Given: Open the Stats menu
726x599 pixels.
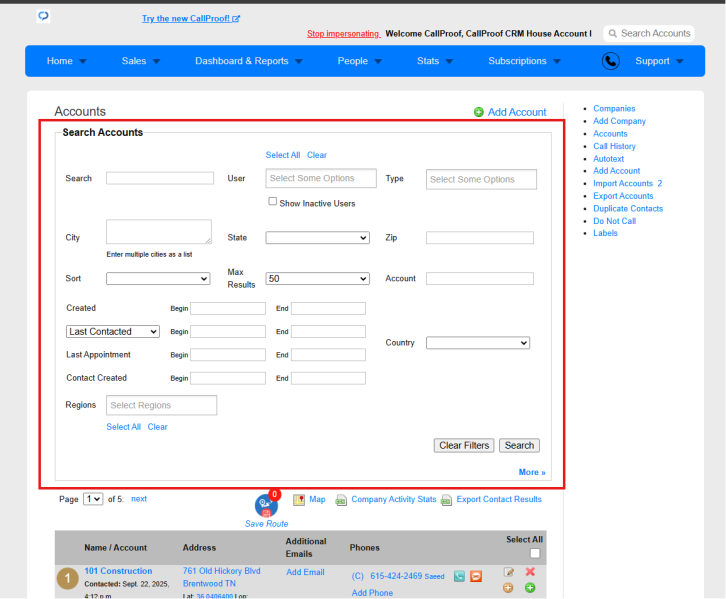Looking at the screenshot, I should pyautogui.click(x=435, y=61).
